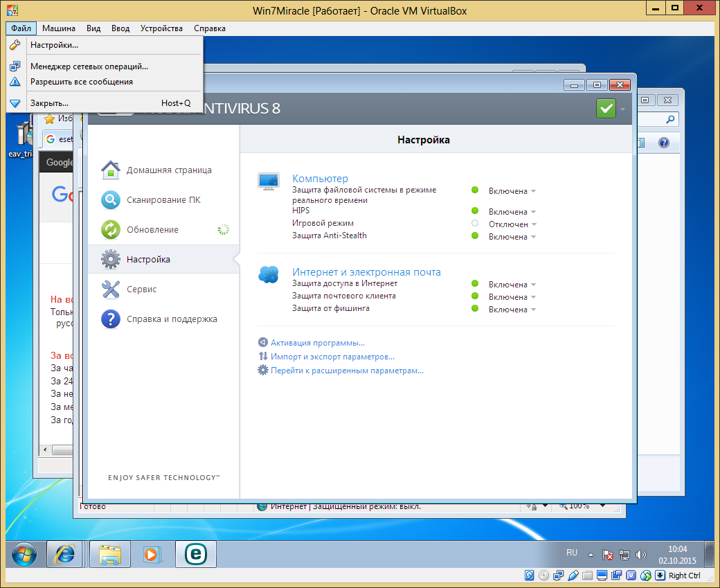Open the Устройства menu

pyautogui.click(x=161, y=28)
